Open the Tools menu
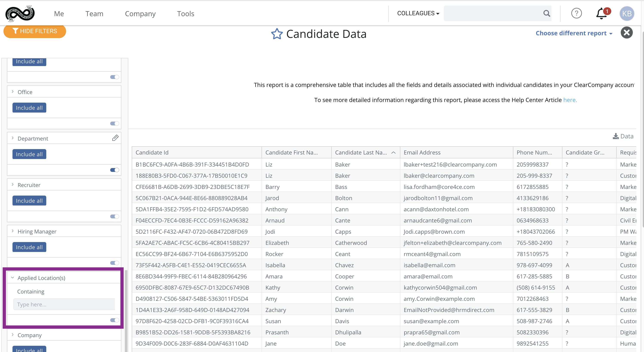Screen dimensions: 644x352 click(x=186, y=14)
